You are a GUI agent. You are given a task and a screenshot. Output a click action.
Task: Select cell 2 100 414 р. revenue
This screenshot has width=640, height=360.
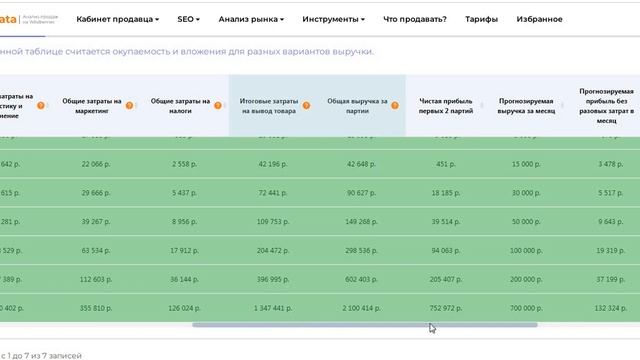361,308
